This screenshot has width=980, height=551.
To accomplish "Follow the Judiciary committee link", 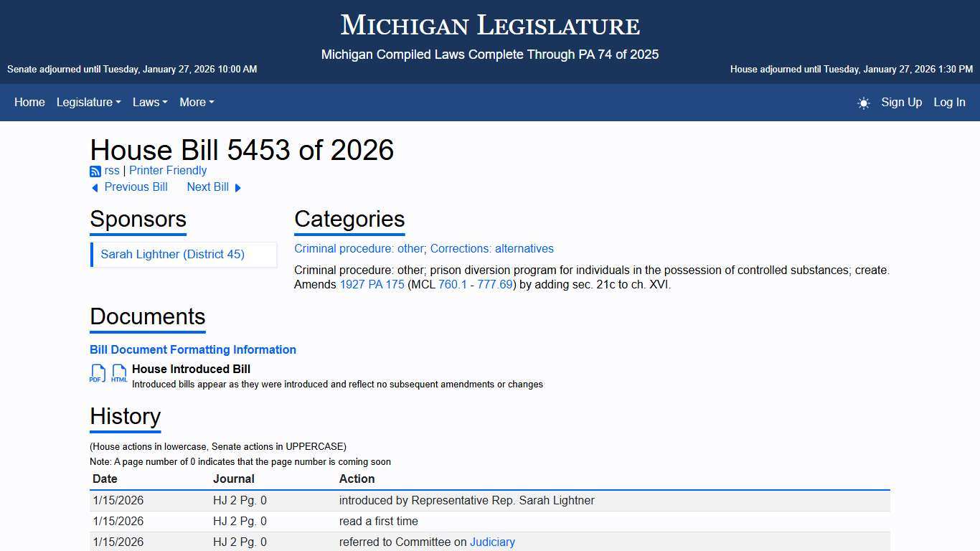I will click(x=493, y=542).
